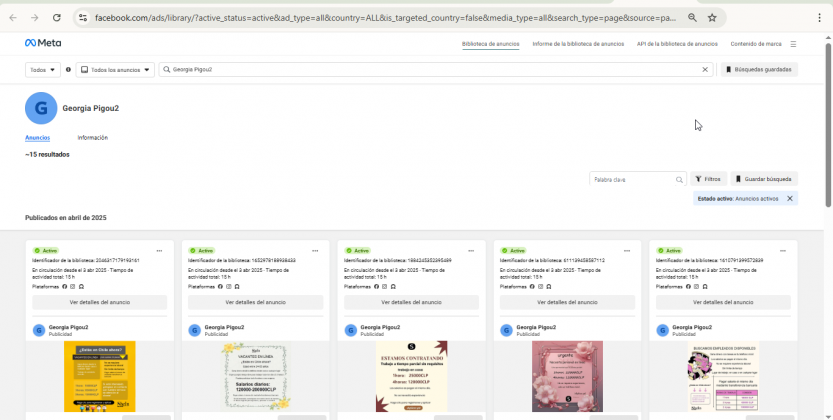
Task: Expand the Todos country dropdown
Action: [42, 70]
